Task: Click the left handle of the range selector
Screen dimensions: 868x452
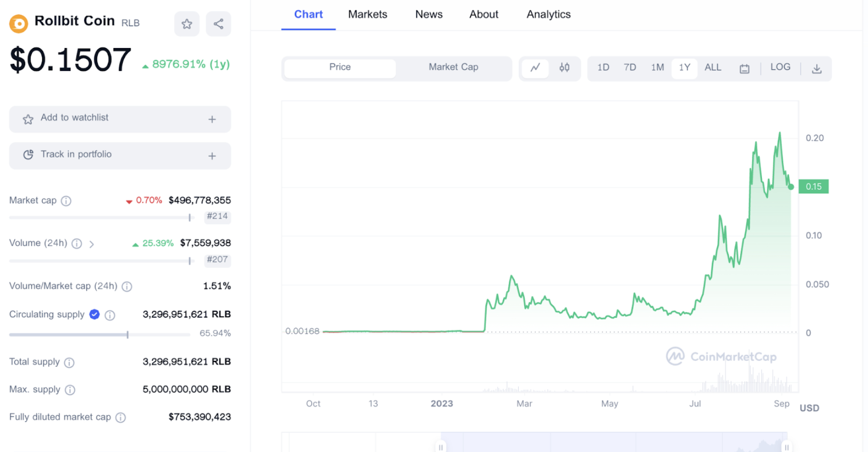Action: (440, 447)
